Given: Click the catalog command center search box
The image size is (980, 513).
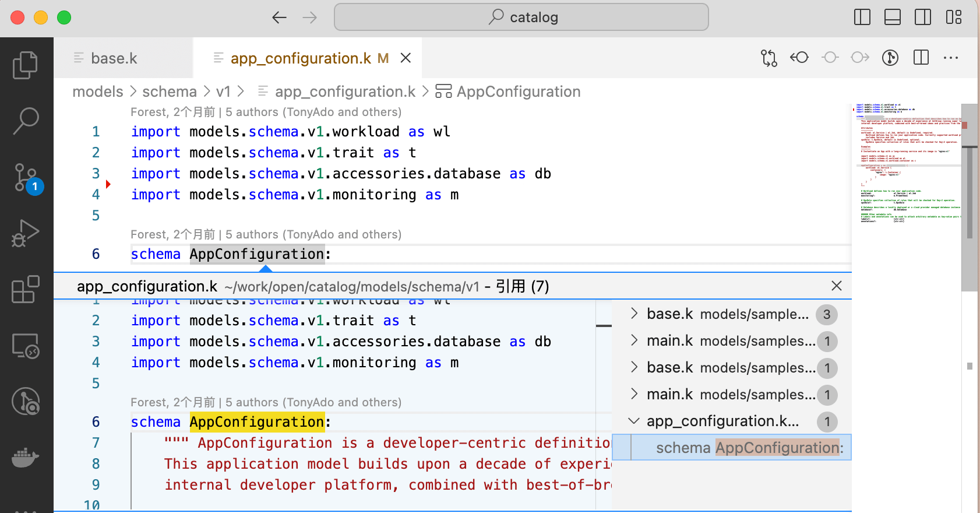Looking at the screenshot, I should pyautogui.click(x=521, y=17).
